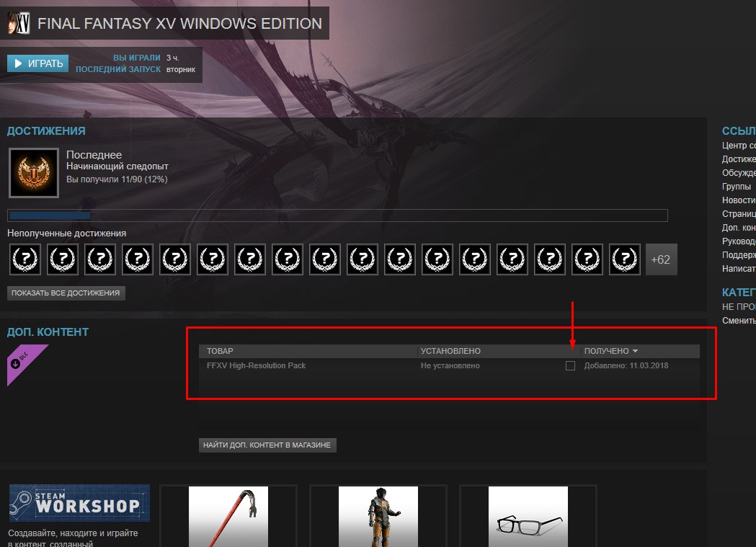Image resolution: width=756 pixels, height=547 pixels.
Task: Open the Написать обзор sidebar link
Action: pos(739,268)
